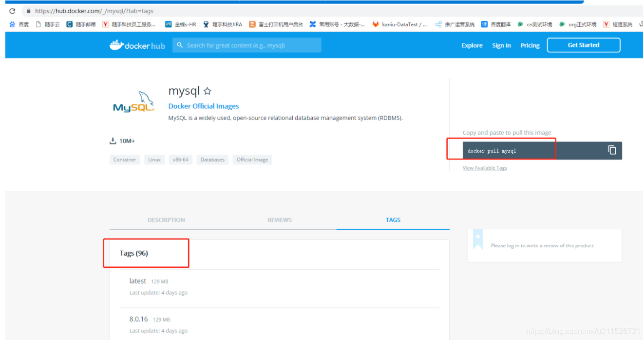Image resolution: width=644 pixels, height=340 pixels.
Task: Reload the page with the browser refresh icon
Action: 12,11
